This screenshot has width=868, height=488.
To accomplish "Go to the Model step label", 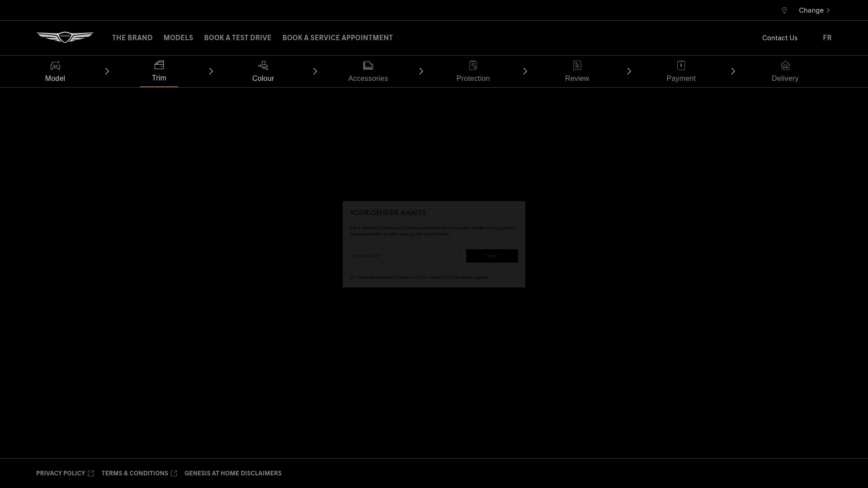I will (x=55, y=79).
